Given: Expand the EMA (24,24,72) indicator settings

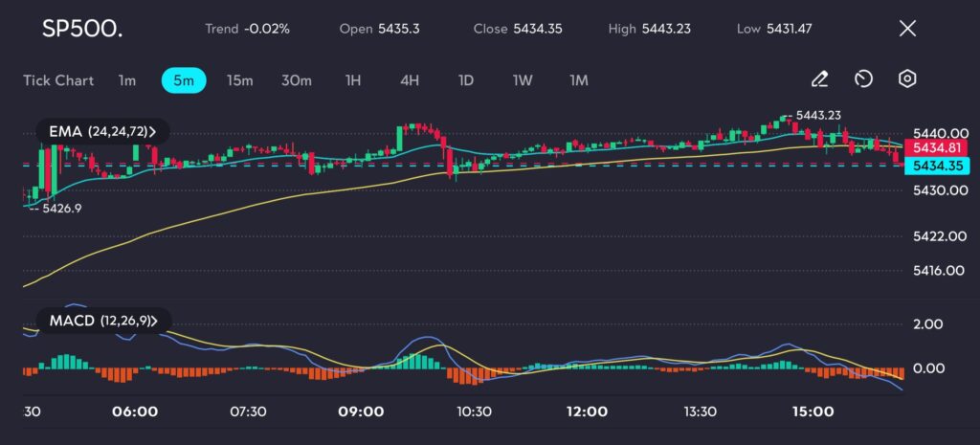Looking at the screenshot, I should 101,131.
